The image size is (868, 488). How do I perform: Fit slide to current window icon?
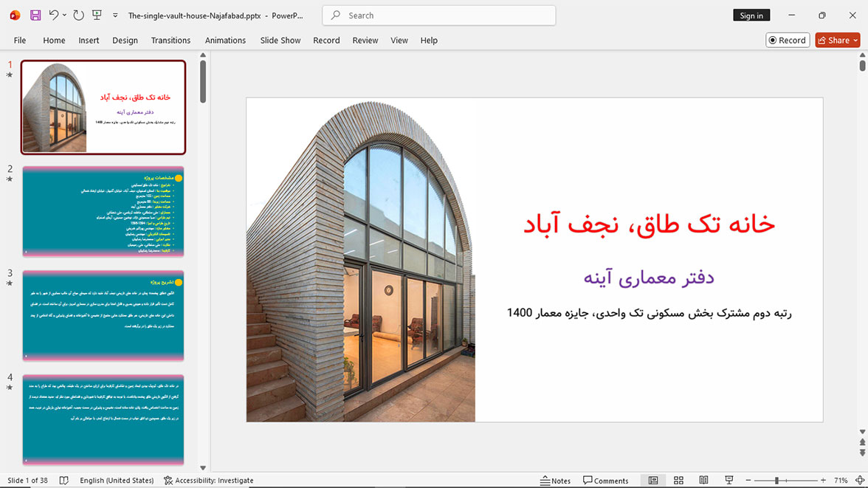pyautogui.click(x=860, y=480)
